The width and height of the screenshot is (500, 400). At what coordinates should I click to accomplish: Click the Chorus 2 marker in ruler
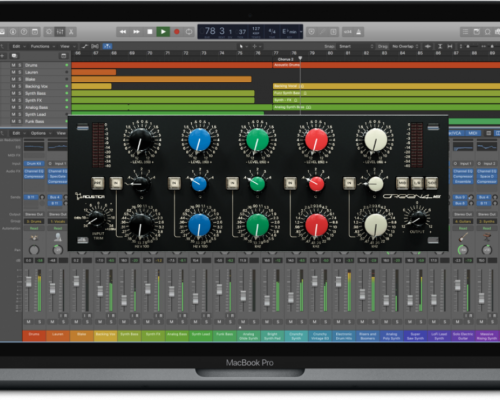coord(285,59)
